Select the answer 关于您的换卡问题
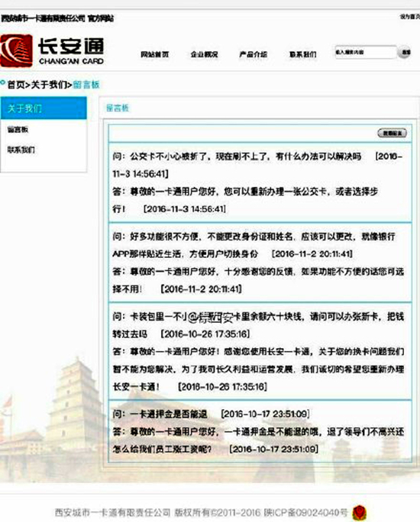Viewport: 420px width, 522px height. point(258,369)
